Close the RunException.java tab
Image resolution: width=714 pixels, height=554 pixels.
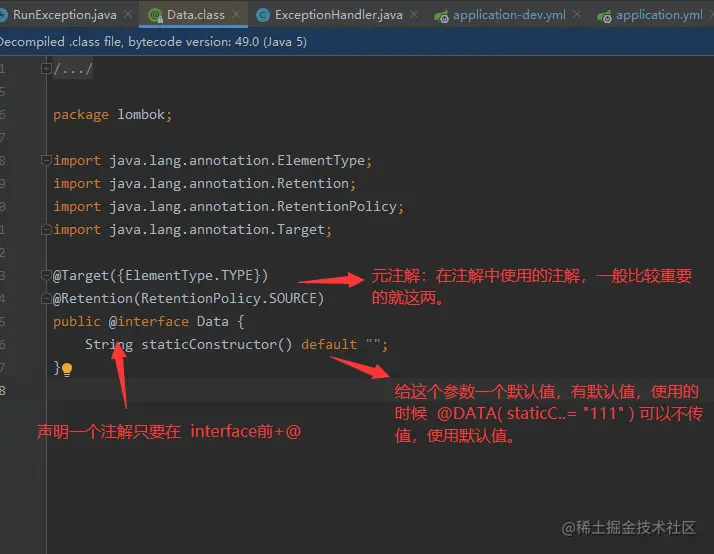(128, 15)
